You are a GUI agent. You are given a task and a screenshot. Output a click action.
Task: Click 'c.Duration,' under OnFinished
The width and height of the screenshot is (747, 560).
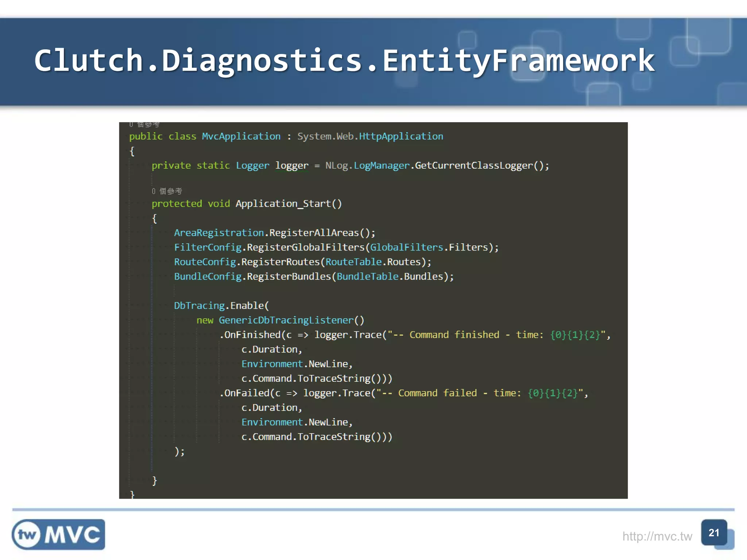[x=272, y=349]
